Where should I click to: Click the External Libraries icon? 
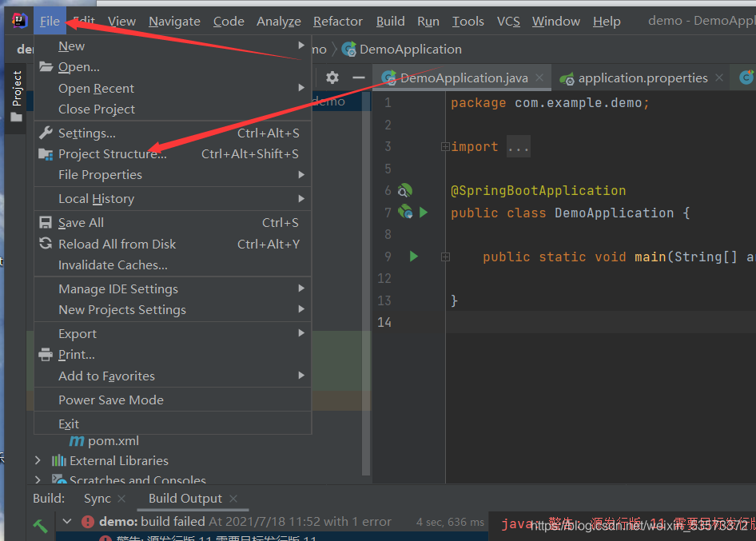(59, 460)
